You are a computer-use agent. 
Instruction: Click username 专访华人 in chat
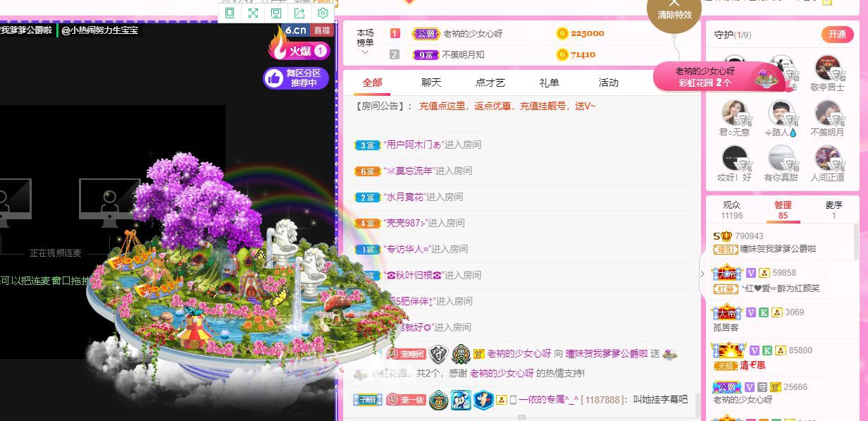click(406, 249)
